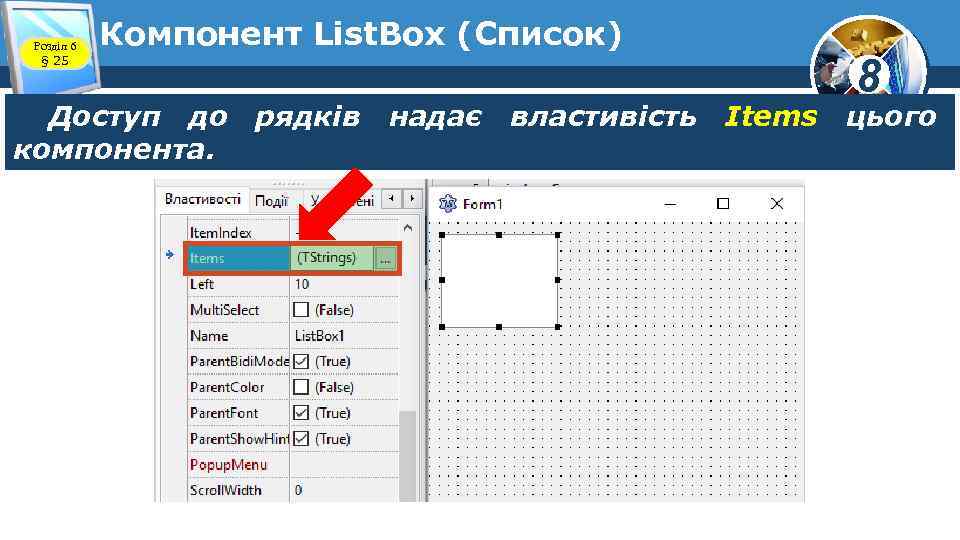The height and width of the screenshot is (540, 960).
Task: Click the Розділ 6 § 25 badge
Action: [x=54, y=54]
